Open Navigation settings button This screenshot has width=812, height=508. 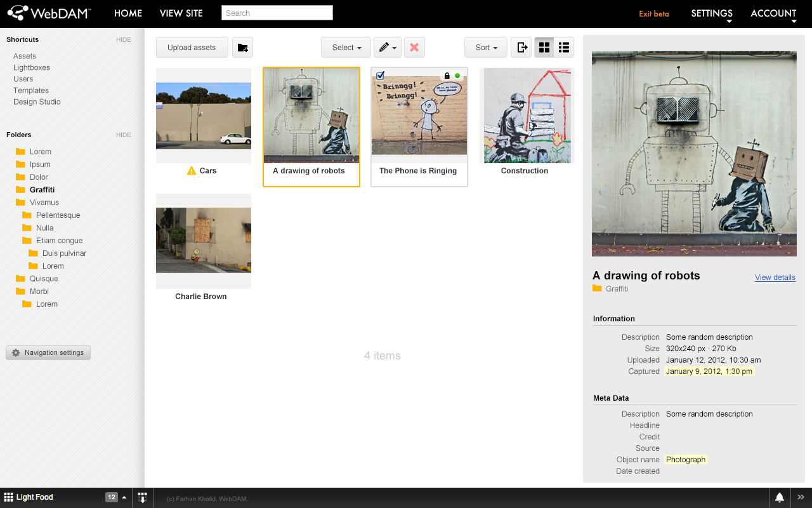click(48, 352)
